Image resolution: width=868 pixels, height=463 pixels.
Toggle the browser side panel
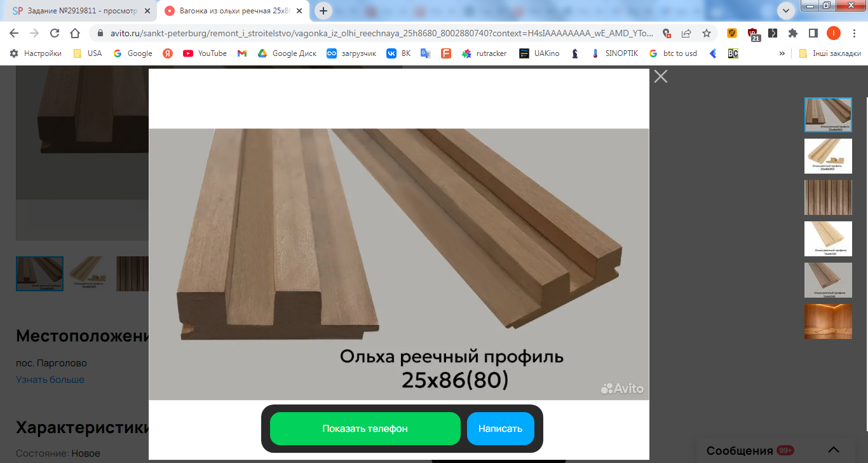click(x=813, y=33)
